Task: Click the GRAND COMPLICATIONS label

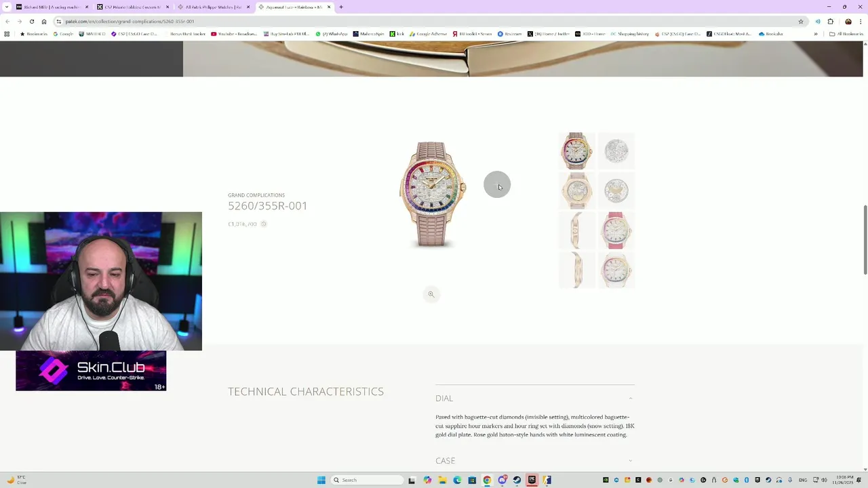Action: pyautogui.click(x=256, y=195)
